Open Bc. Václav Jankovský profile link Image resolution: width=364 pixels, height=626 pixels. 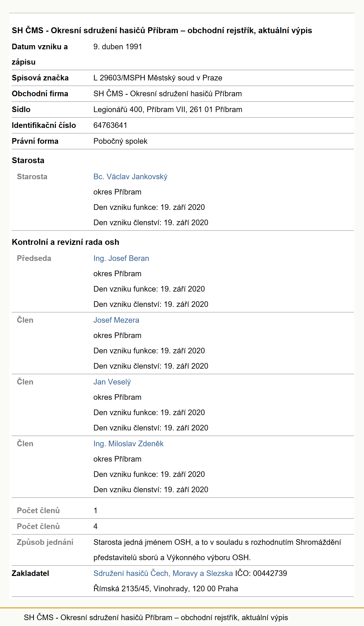point(130,177)
